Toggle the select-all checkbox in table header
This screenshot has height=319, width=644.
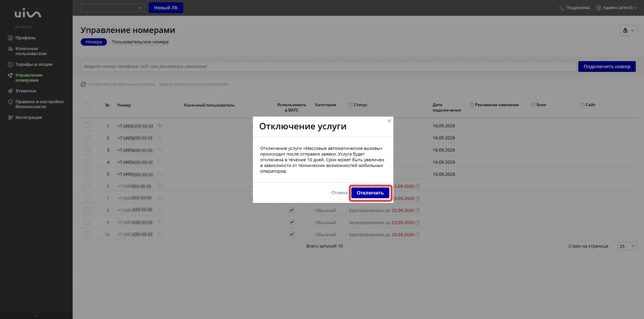click(87, 106)
